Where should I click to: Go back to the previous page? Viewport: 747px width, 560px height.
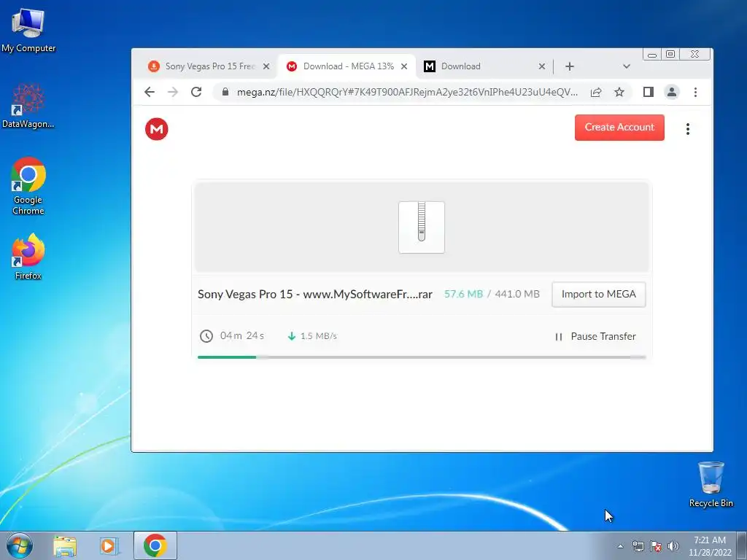click(150, 92)
